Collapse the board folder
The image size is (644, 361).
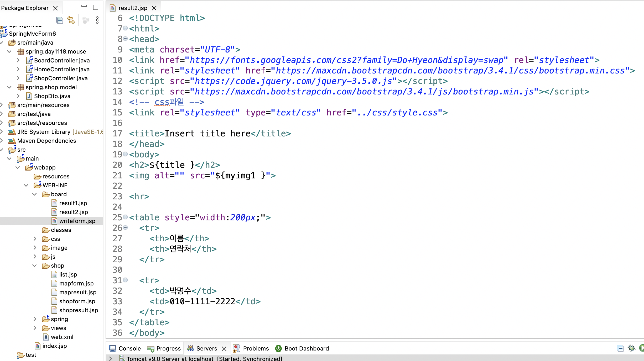(34, 194)
